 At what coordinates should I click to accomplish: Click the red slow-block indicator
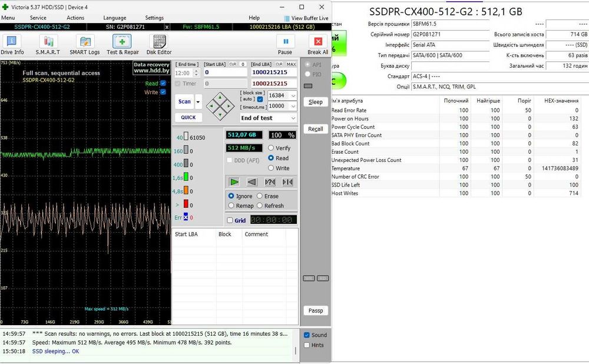click(x=186, y=204)
